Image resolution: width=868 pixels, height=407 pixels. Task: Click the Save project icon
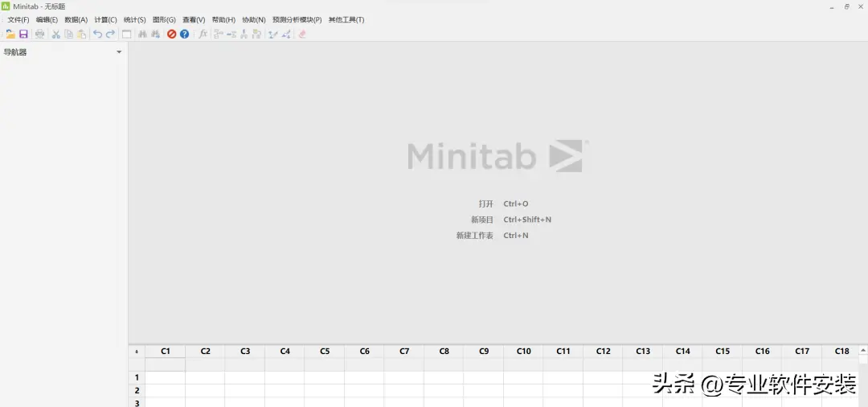coord(23,34)
